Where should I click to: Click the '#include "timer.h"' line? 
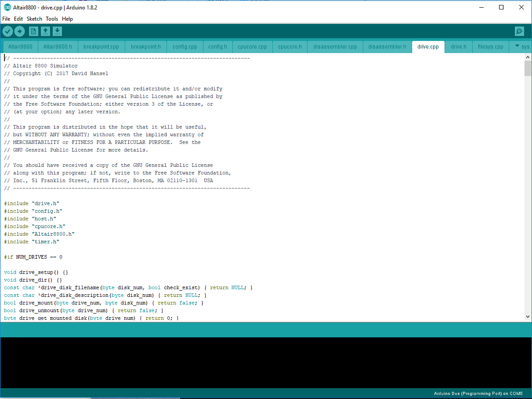32,242
